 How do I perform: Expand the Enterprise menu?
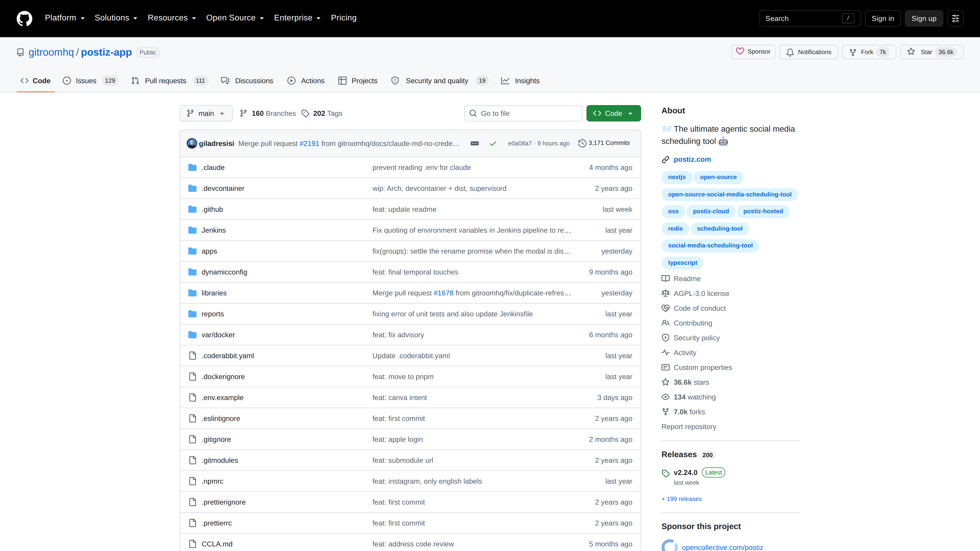pyautogui.click(x=297, y=18)
